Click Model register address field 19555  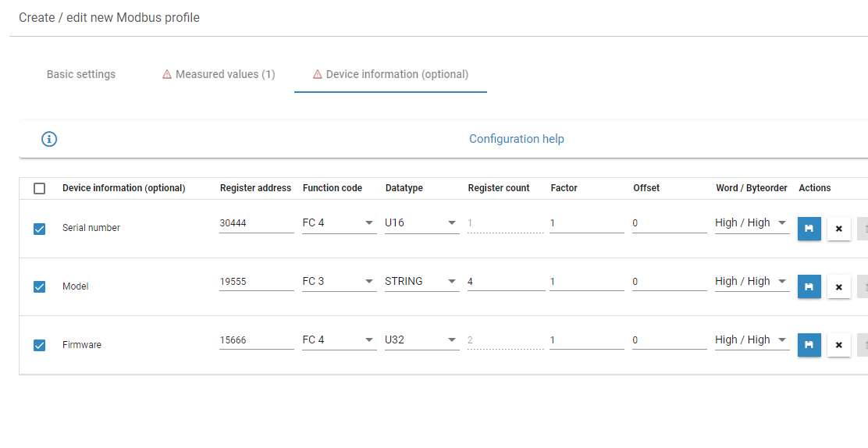tap(256, 281)
